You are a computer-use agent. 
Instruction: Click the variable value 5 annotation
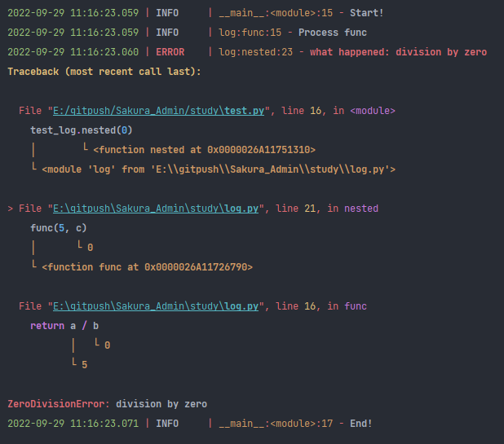(84, 364)
